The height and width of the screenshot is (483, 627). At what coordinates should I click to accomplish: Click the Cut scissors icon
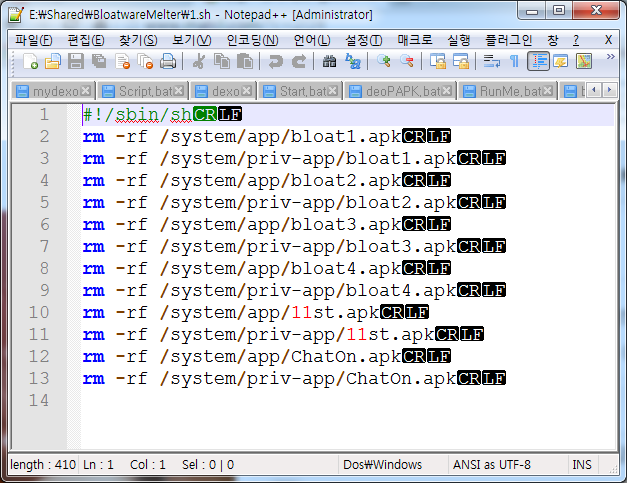199,62
